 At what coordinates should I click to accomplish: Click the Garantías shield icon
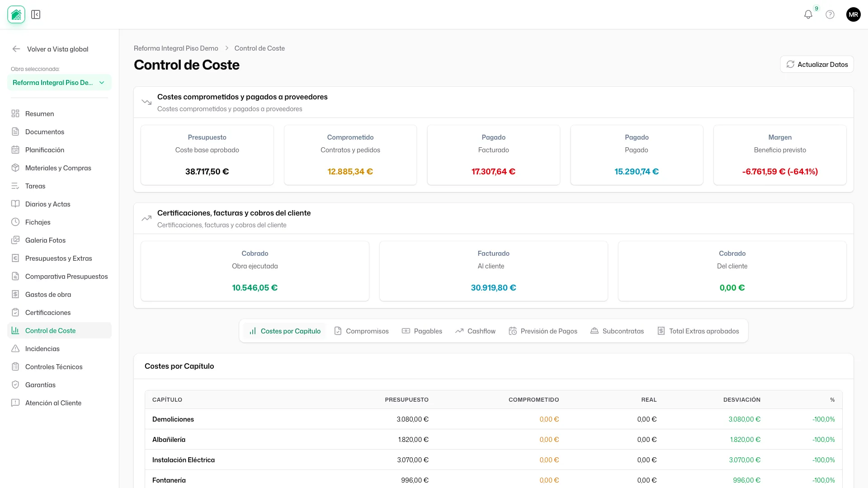[15, 385]
